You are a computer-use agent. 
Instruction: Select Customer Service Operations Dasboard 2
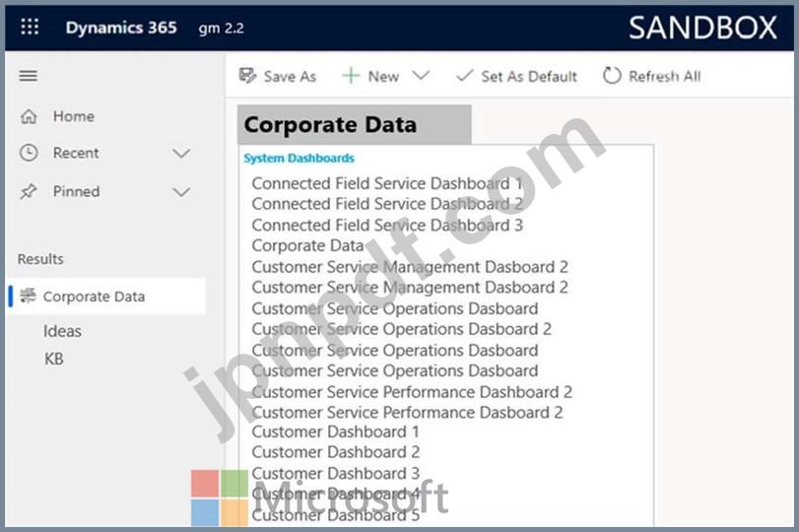click(402, 329)
